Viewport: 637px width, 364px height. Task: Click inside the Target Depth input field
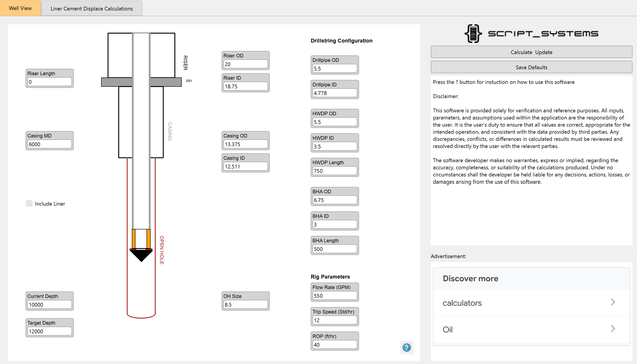[49, 331]
